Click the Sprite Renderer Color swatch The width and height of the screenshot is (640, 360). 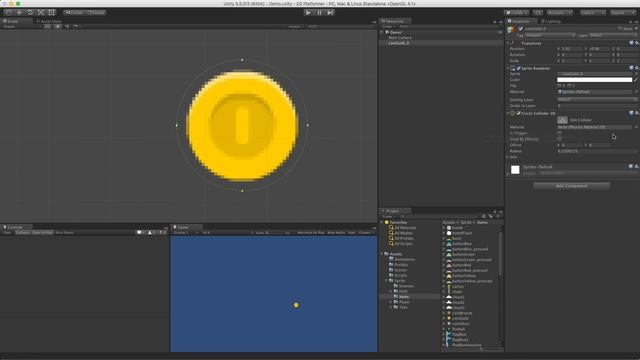[594, 80]
